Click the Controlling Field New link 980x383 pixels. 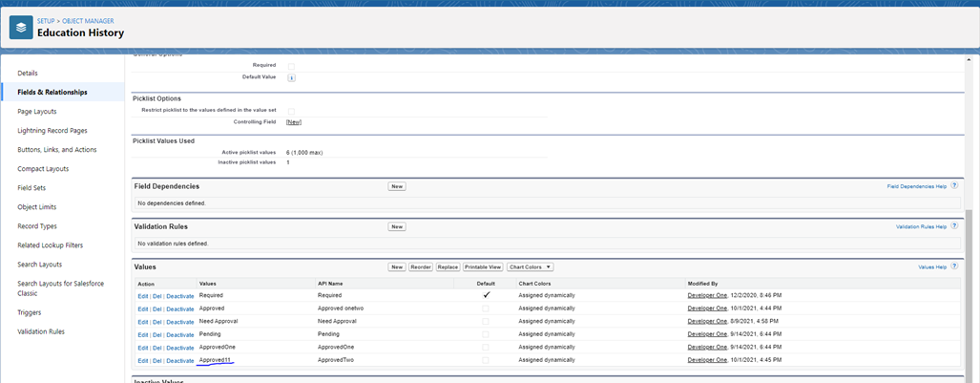[x=293, y=122]
